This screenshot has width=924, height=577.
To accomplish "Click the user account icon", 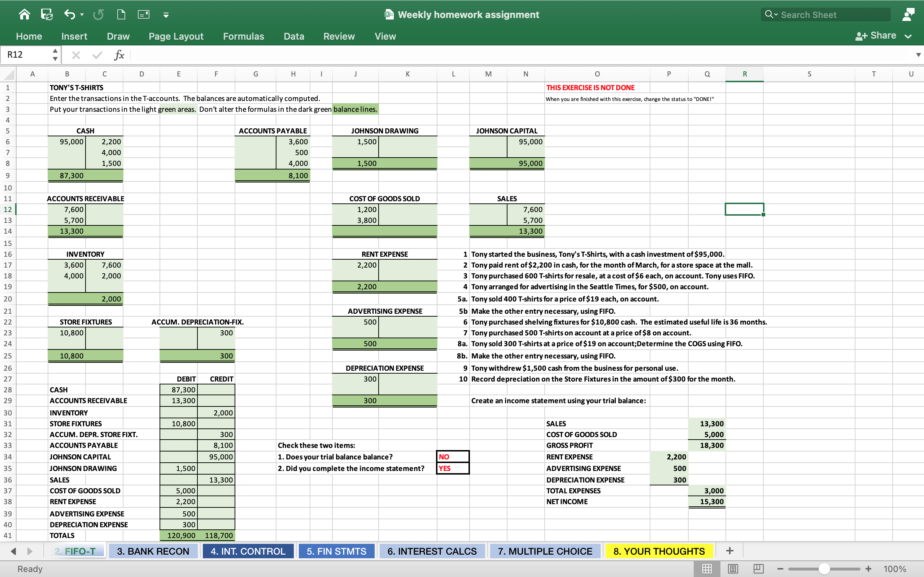I will click(x=908, y=14).
